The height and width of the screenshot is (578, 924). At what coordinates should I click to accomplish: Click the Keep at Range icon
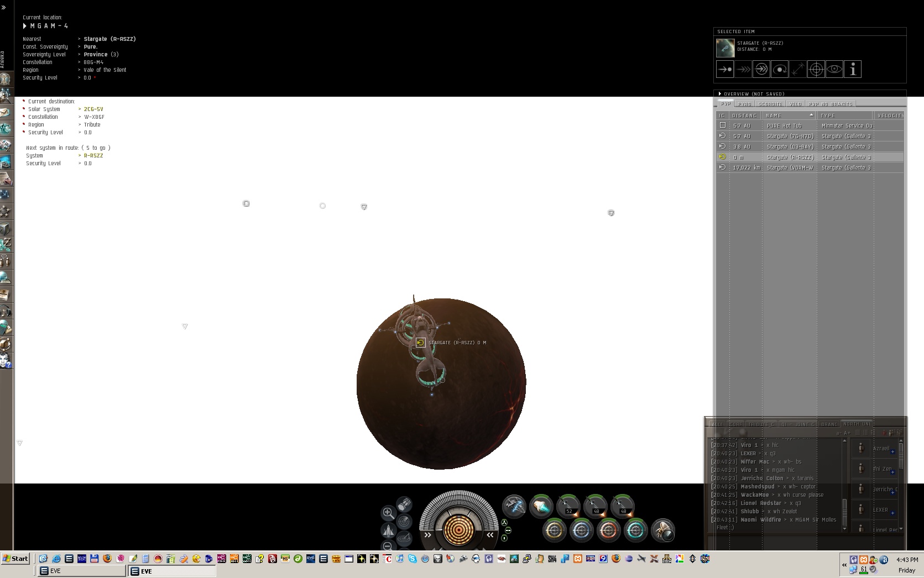798,70
